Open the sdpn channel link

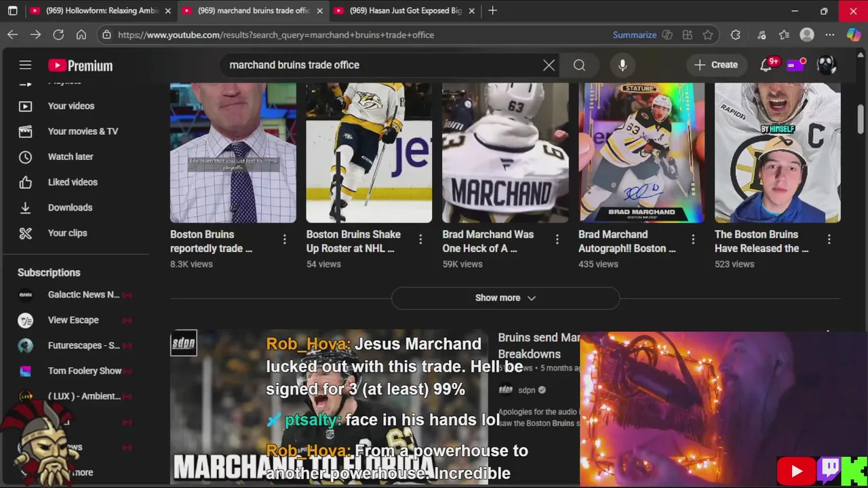(x=526, y=390)
